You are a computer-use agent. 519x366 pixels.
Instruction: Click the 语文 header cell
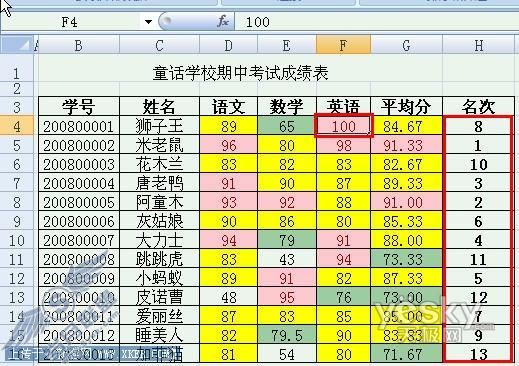[x=228, y=106]
